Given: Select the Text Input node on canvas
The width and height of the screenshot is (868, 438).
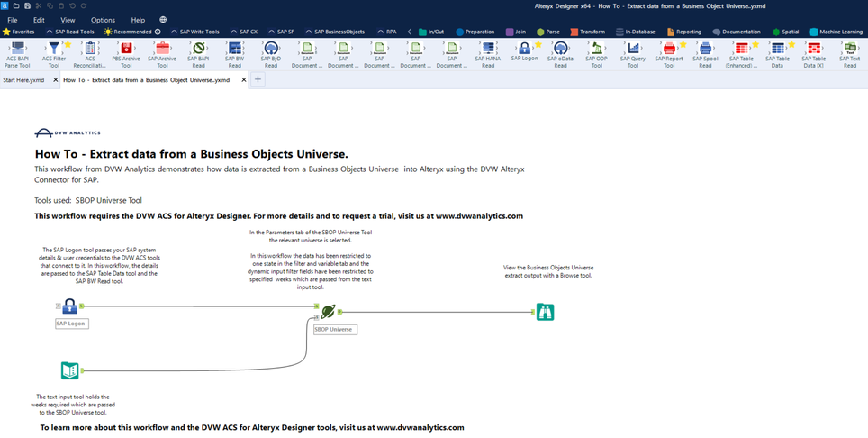Looking at the screenshot, I should pyautogui.click(x=69, y=370).
